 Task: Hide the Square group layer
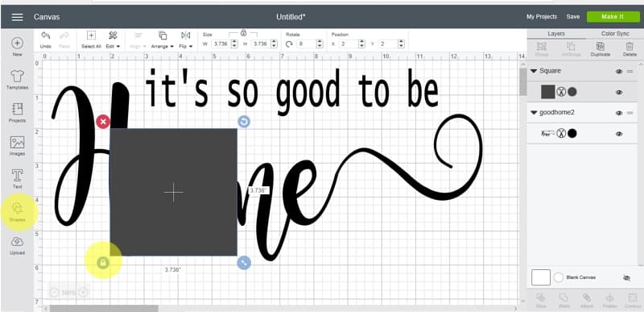point(619,72)
